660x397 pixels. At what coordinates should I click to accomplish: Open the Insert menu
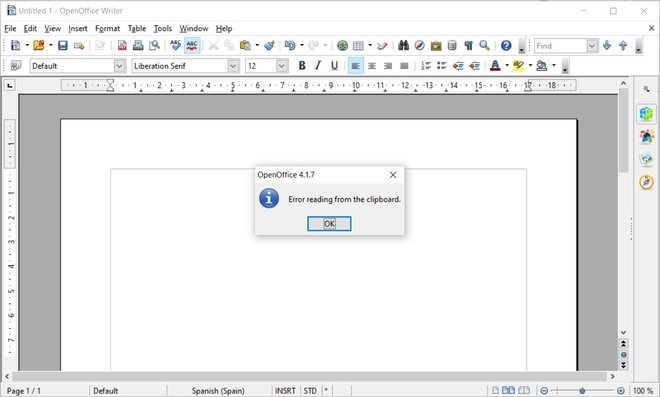tap(78, 29)
